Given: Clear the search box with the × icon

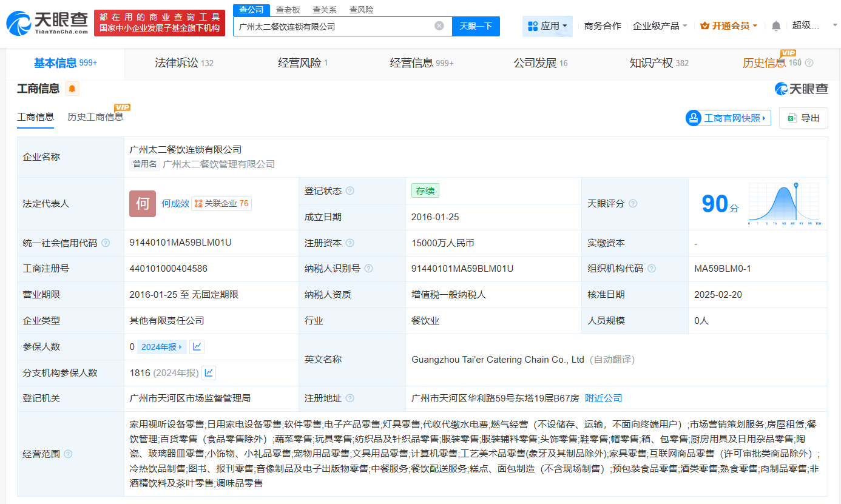Looking at the screenshot, I should coord(439,25).
